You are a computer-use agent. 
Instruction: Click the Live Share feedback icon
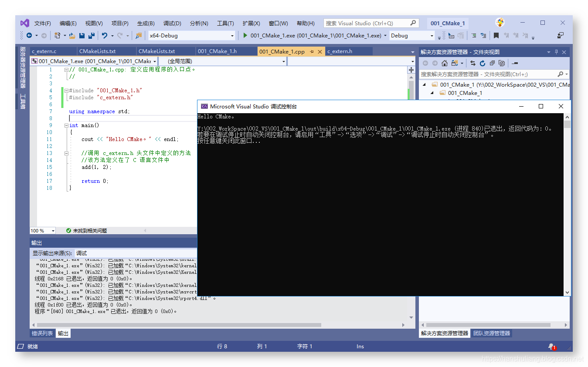point(561,35)
